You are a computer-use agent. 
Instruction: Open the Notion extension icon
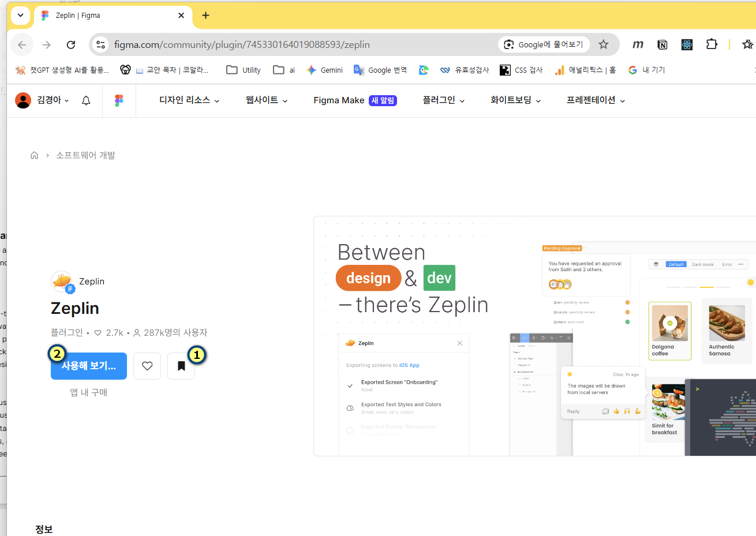(x=662, y=44)
